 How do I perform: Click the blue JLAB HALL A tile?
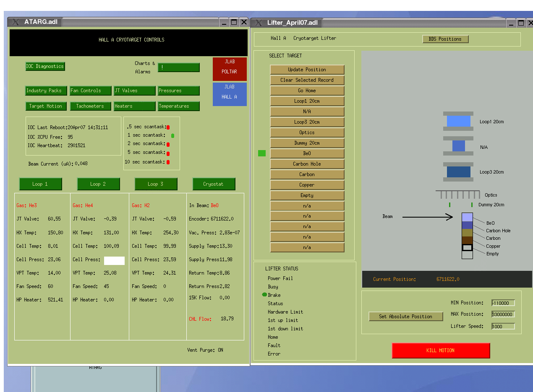230,94
